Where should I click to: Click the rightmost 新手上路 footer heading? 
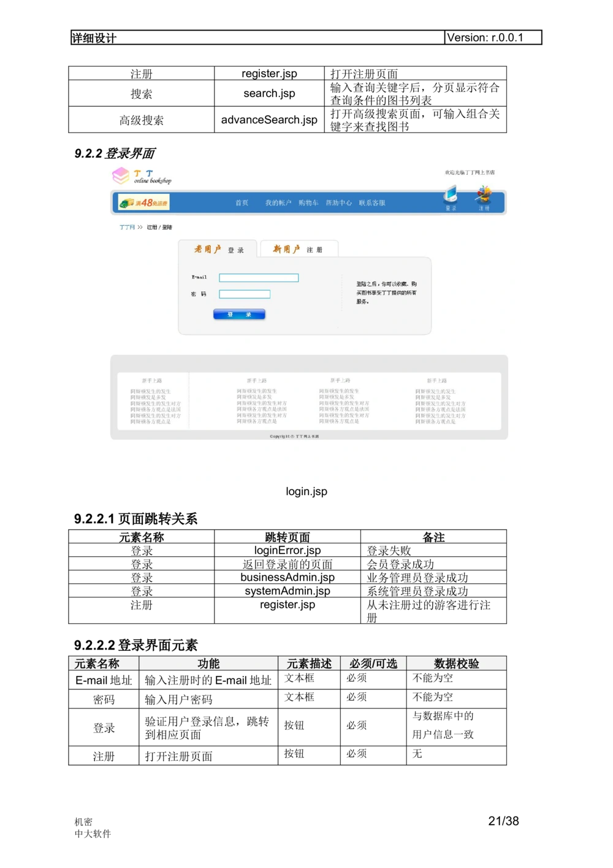(436, 381)
